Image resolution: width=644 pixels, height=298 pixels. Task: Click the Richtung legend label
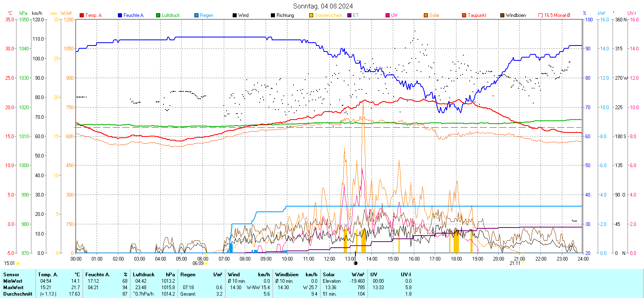(x=285, y=15)
